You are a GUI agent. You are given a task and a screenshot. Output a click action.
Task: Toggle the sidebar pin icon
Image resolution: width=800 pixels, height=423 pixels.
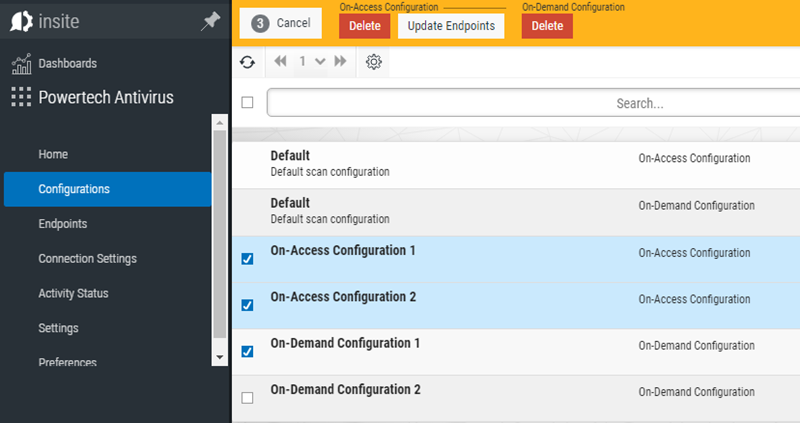click(x=210, y=21)
